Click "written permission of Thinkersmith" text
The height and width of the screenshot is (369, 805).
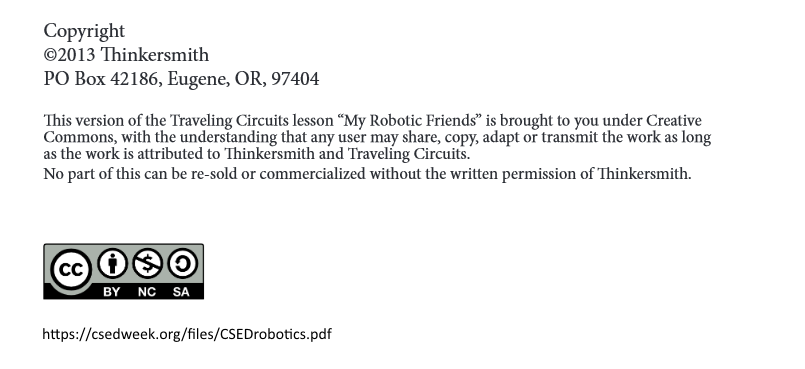(570, 174)
